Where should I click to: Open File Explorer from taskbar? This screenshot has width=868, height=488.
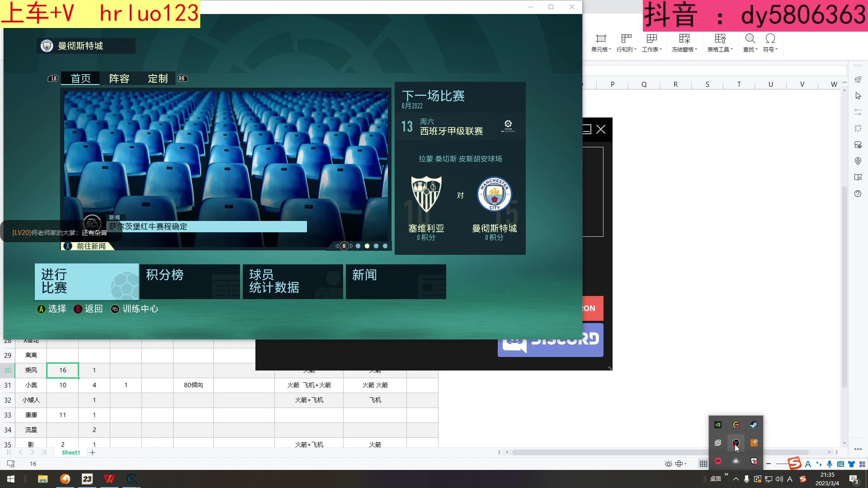[43, 479]
